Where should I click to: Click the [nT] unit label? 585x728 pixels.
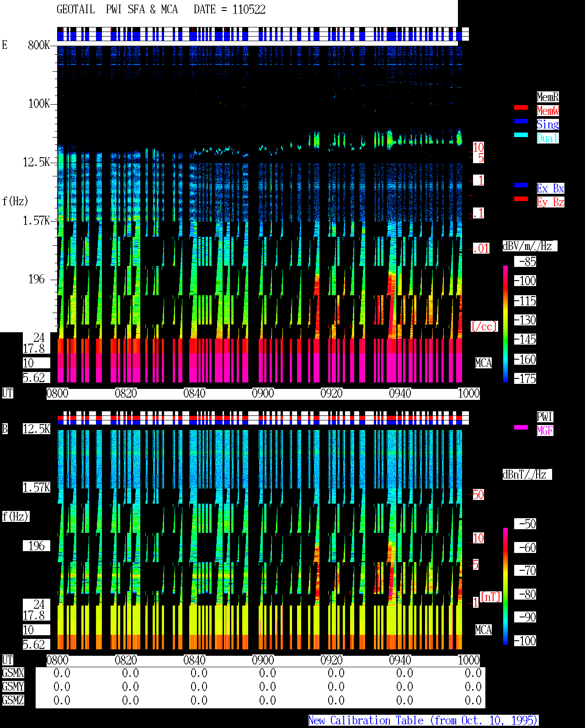[491, 597]
